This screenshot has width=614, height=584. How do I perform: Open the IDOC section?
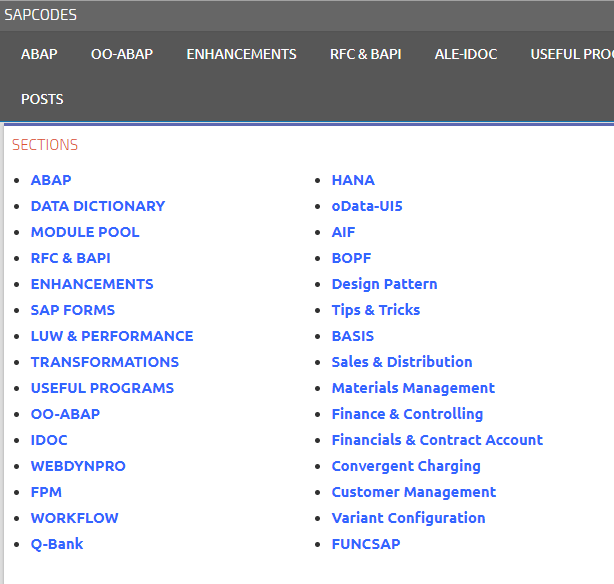[49, 440]
